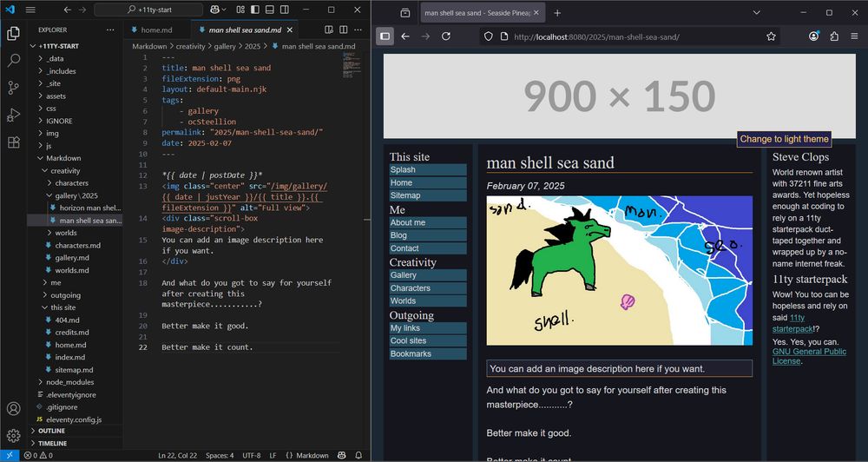Close the man shell sea sand browser tab
The width and height of the screenshot is (868, 462).
pos(536,13)
